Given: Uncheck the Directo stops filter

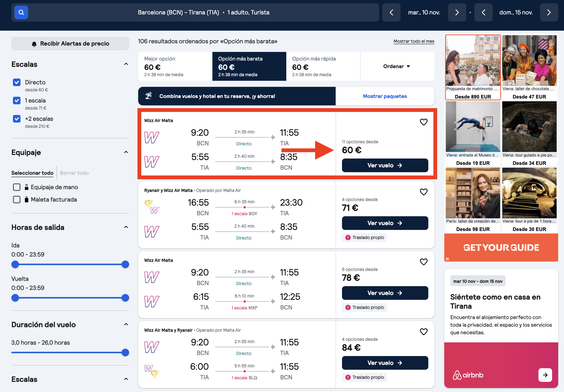Looking at the screenshot, I should click(17, 82).
